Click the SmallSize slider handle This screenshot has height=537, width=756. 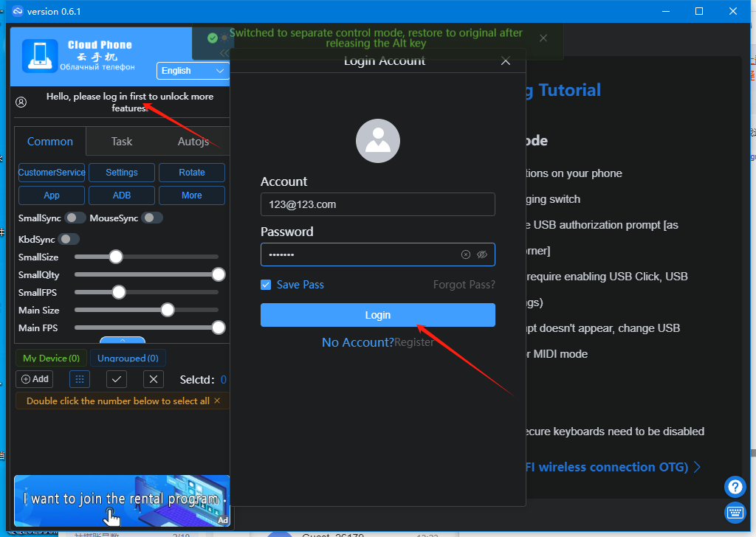116,257
